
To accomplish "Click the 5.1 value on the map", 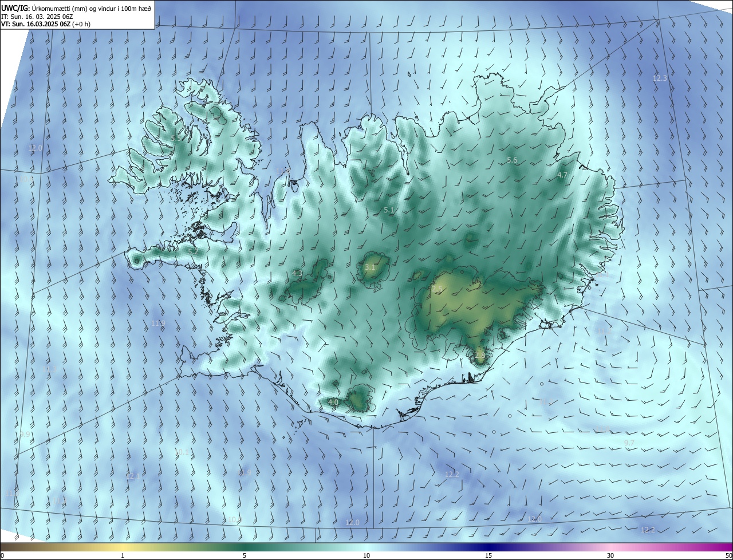I will click(389, 210).
